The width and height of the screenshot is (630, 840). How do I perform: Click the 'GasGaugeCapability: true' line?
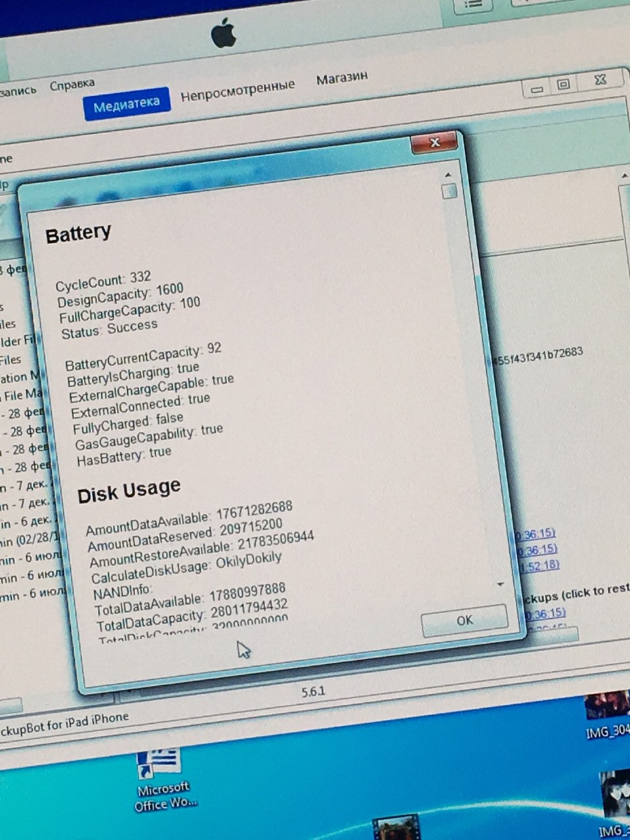(148, 438)
